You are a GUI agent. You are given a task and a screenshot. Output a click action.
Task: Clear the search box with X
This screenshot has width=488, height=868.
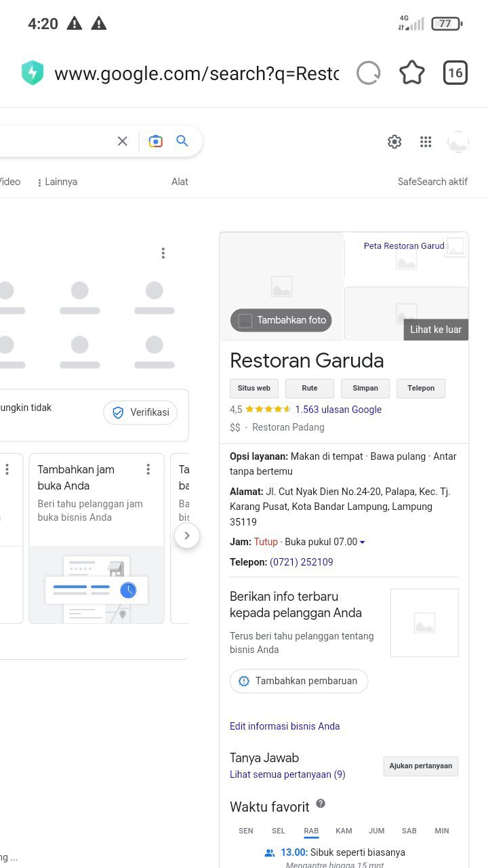tap(122, 141)
